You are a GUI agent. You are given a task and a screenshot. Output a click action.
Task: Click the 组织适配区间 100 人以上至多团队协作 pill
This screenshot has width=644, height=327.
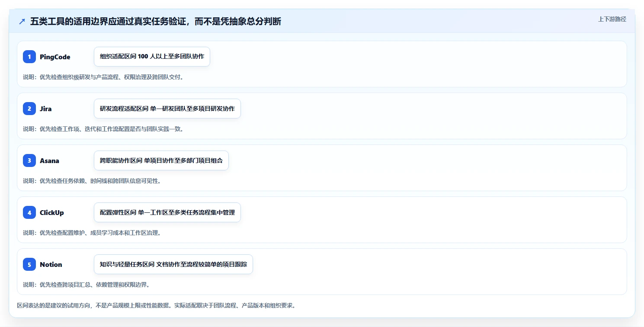(152, 57)
